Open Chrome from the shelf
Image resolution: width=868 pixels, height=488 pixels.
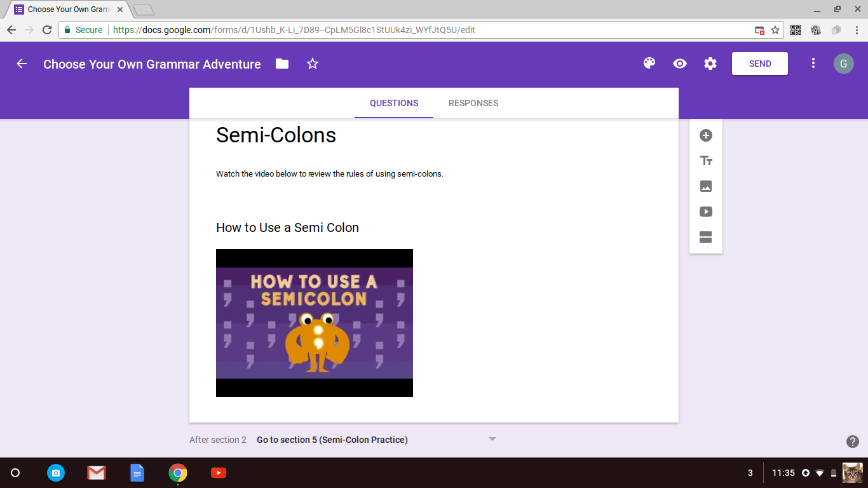point(178,473)
